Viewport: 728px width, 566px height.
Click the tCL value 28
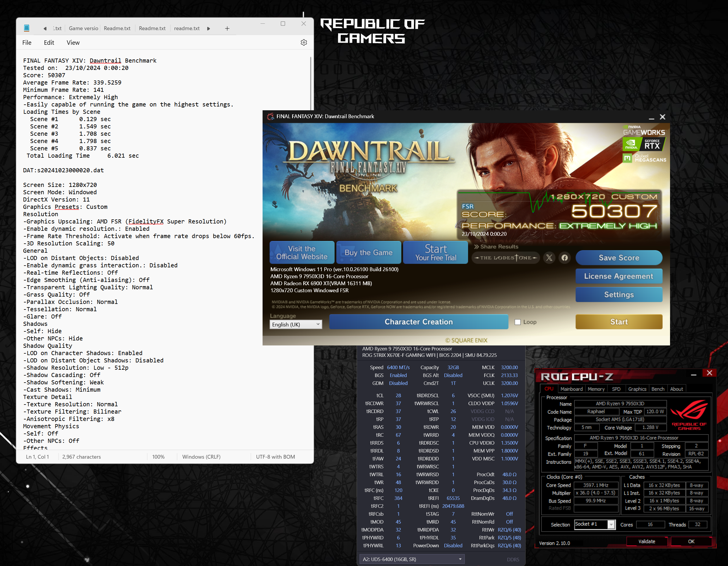[x=398, y=395]
